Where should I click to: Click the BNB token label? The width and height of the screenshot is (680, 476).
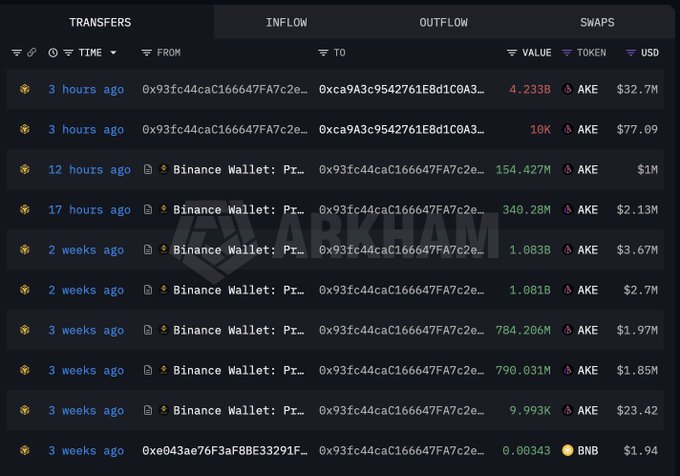588,450
